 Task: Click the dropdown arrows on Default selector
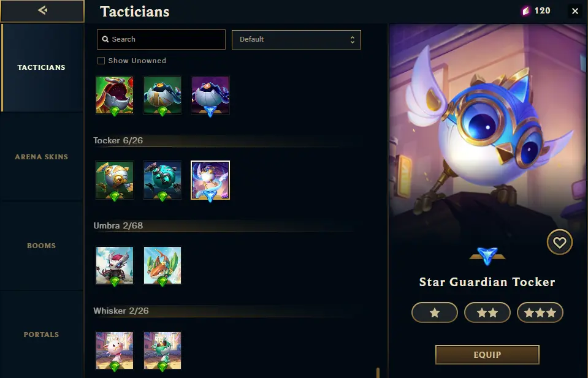point(352,40)
